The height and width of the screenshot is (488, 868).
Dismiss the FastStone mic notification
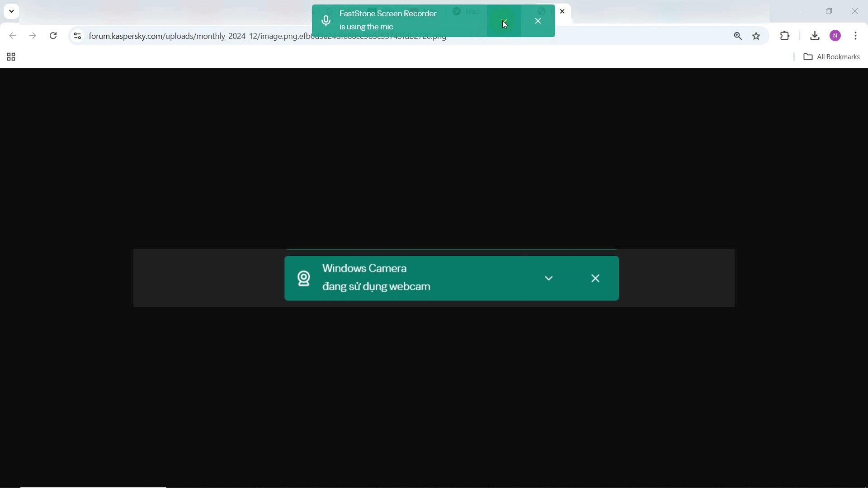(x=538, y=21)
